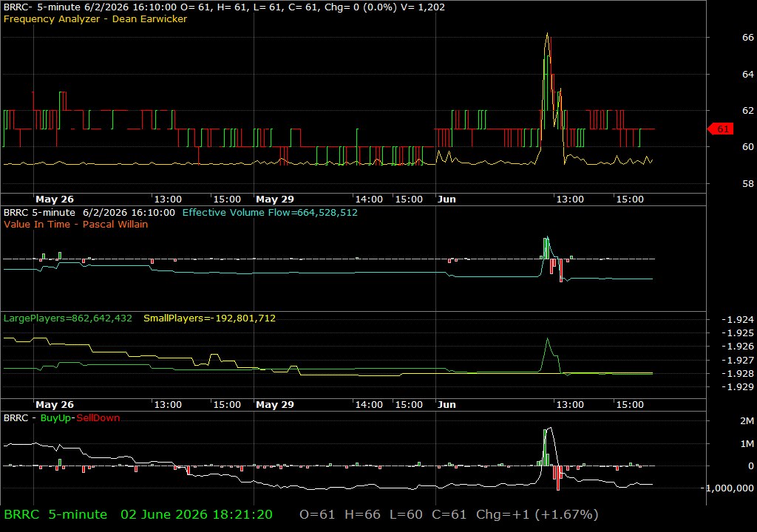The image size is (757, 532).
Task: Click 64 on the price scale
Action: pos(748,74)
